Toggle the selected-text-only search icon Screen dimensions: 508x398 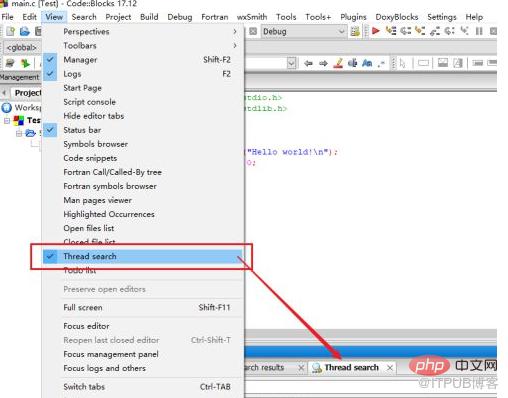click(352, 63)
